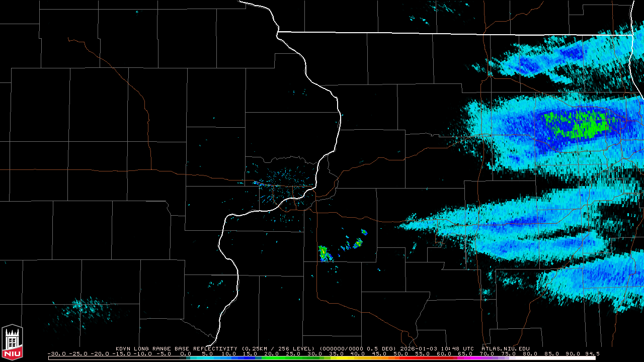The width and height of the screenshot is (644, 362).
Task: Click the NIU castle logo
Action: (12, 343)
